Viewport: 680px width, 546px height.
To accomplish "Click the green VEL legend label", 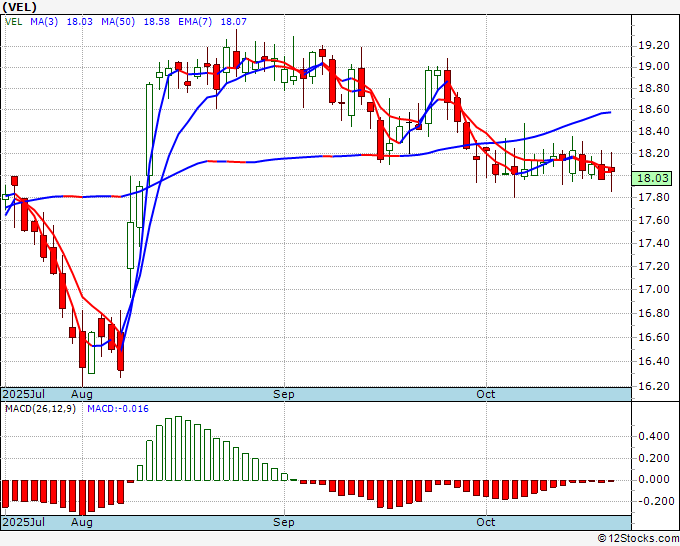I will (x=13, y=22).
